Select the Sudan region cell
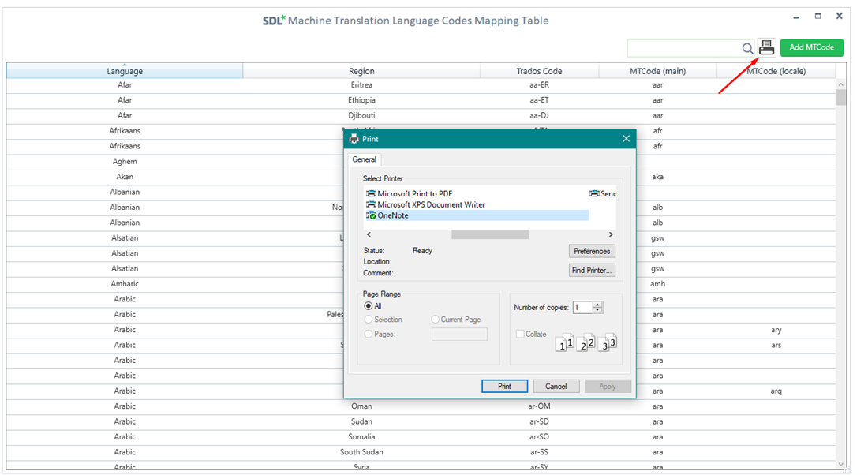This screenshot has height=475, width=868. 361,421
